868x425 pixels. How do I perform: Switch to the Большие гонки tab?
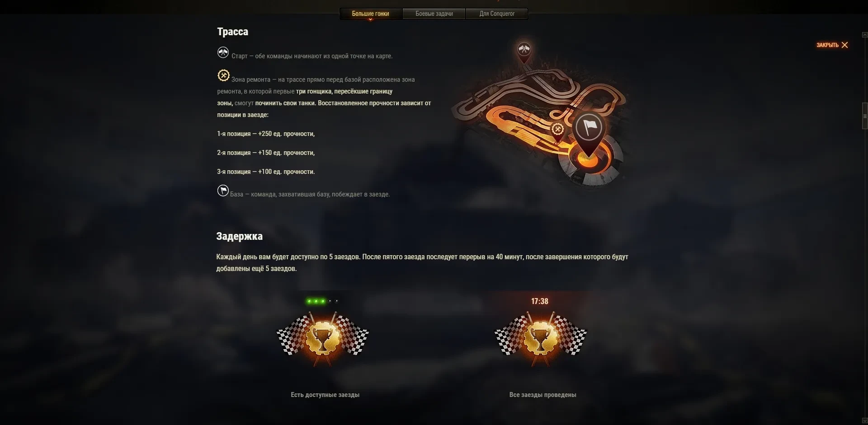click(370, 14)
